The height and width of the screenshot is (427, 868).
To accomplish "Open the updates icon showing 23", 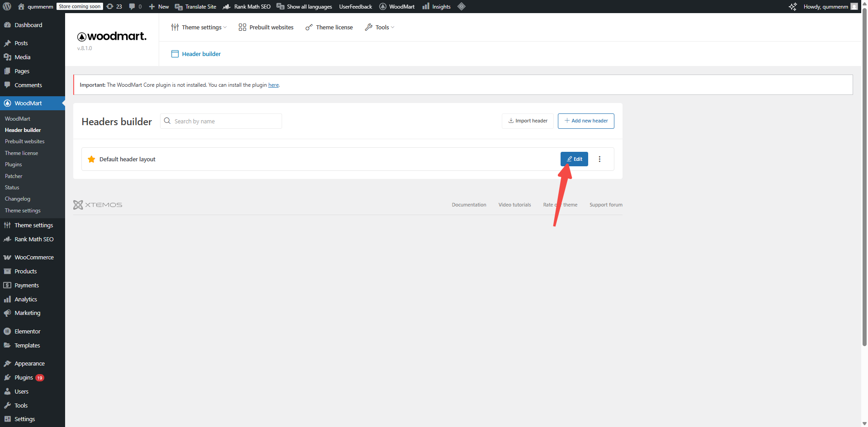I will (x=114, y=6).
